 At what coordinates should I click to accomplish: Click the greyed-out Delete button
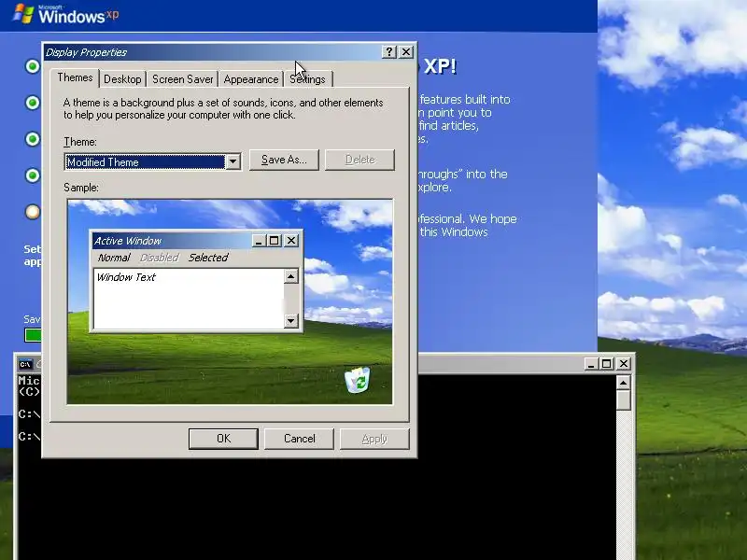click(x=359, y=160)
